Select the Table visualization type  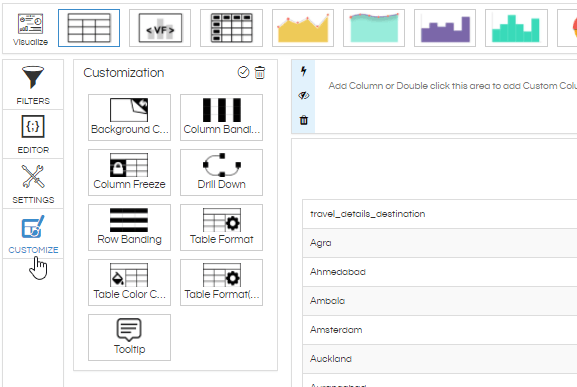89,28
